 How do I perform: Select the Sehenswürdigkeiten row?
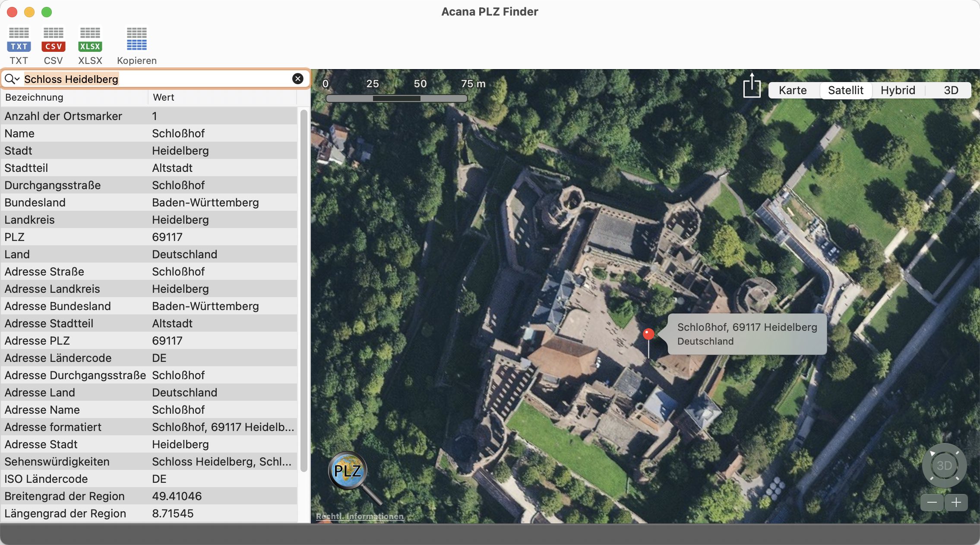click(149, 461)
